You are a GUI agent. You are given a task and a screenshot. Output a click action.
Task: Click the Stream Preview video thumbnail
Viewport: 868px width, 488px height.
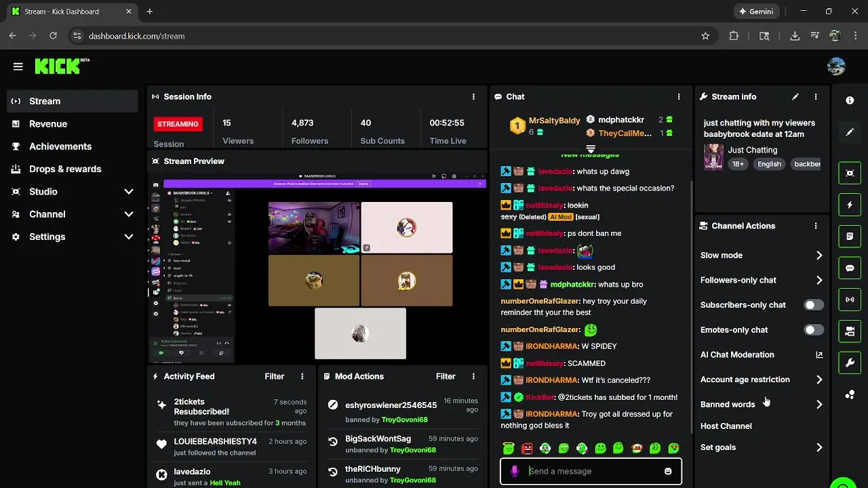pos(317,268)
